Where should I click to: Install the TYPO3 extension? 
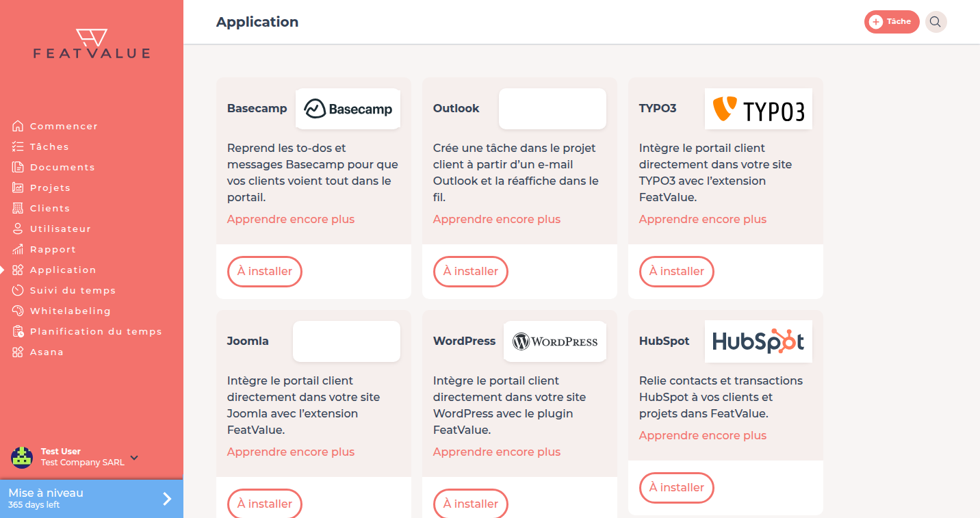[677, 272]
